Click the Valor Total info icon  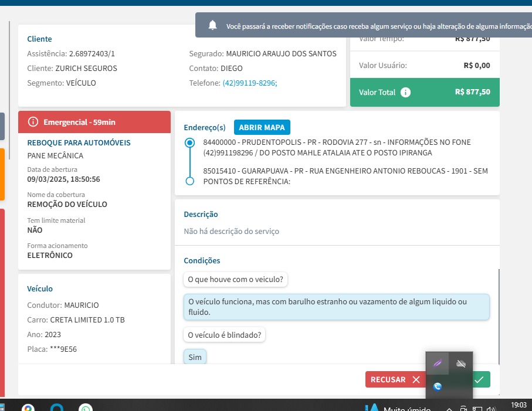click(405, 92)
